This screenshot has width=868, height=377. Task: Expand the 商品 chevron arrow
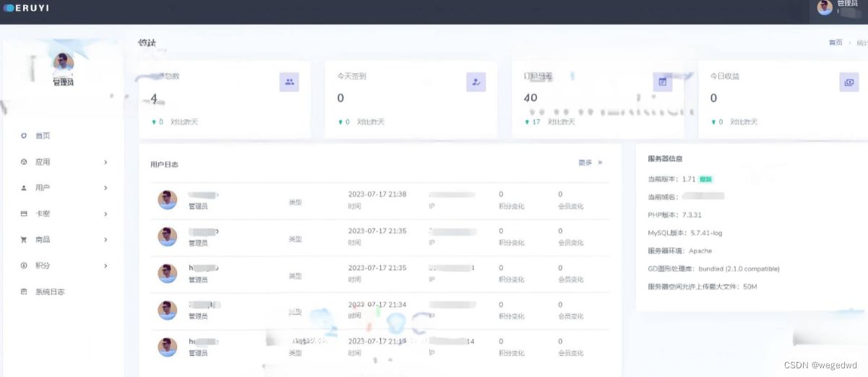106,240
